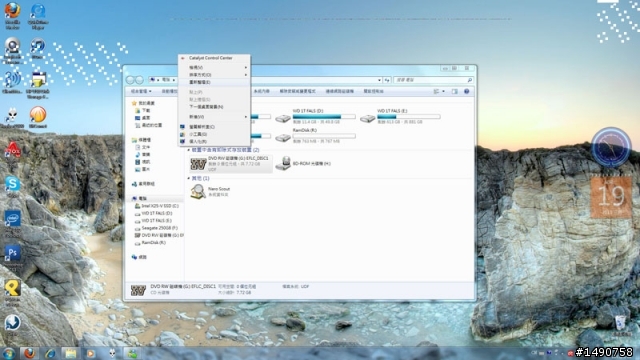Click the open Control Panel toolbar button
The width and height of the screenshot is (640, 360).
373,91
